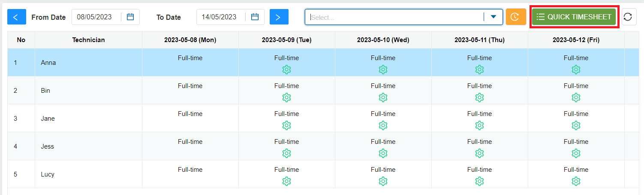Viewport: 644px width, 195px height.
Task: Click row number 3 in the No column
Action: pyautogui.click(x=15, y=119)
